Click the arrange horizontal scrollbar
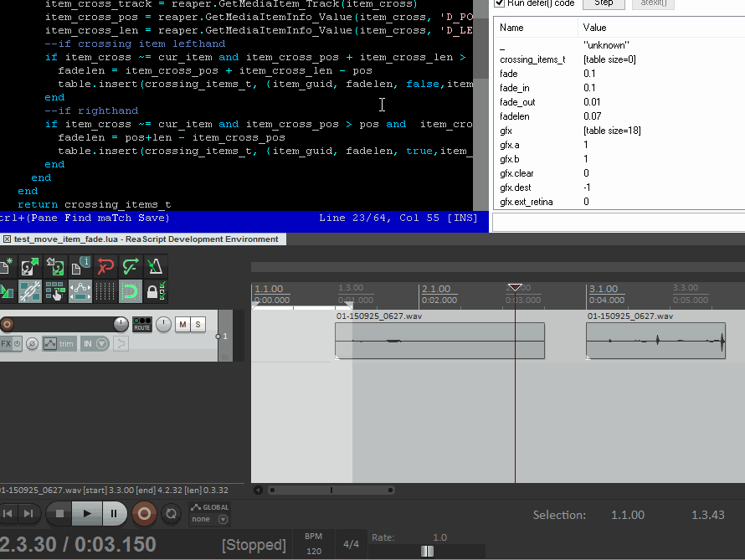This screenshot has height=560, width=745. [331, 491]
